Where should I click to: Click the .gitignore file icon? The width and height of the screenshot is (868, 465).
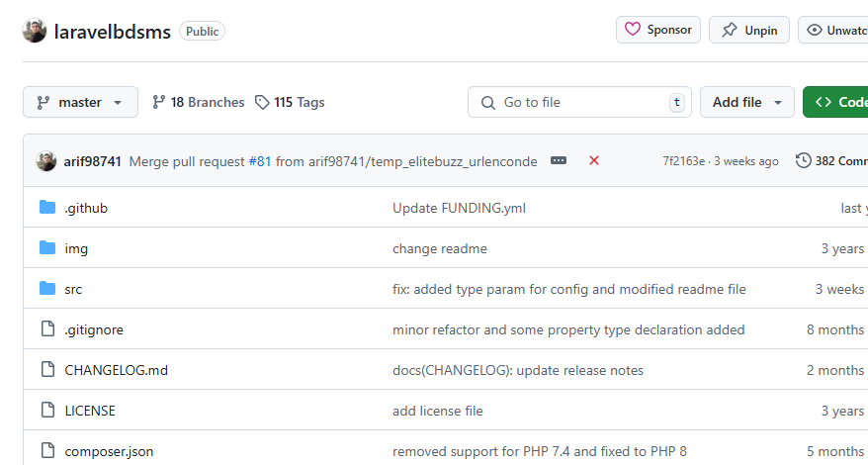pos(48,328)
